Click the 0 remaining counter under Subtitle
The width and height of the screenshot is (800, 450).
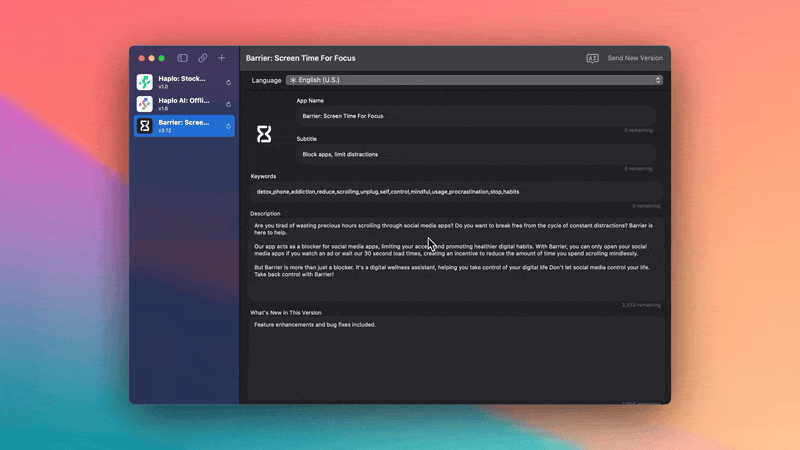(x=638, y=169)
